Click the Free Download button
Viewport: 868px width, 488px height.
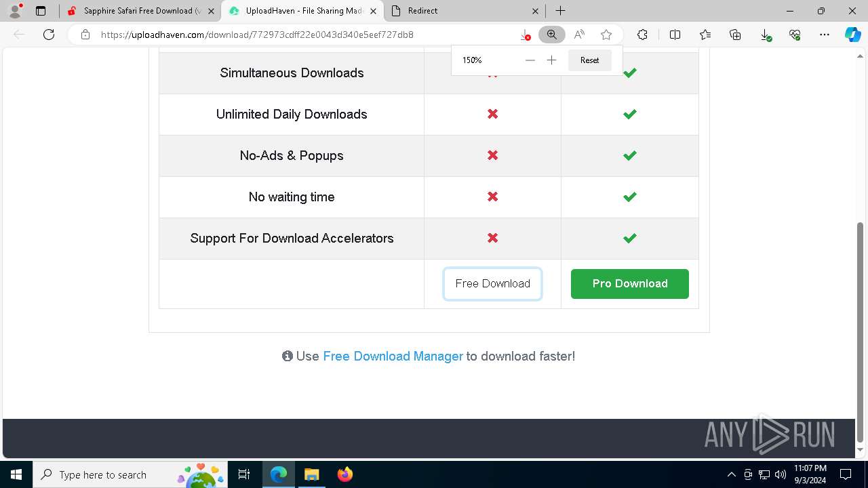pos(493,283)
